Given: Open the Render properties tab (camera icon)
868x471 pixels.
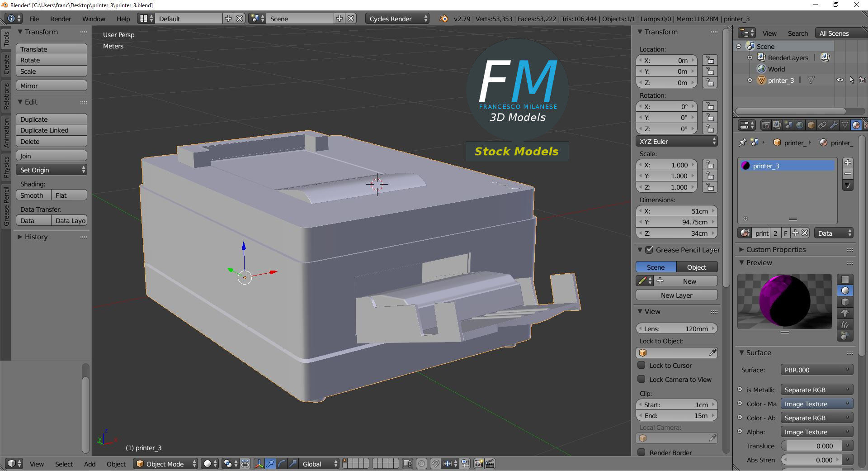Looking at the screenshot, I should (x=766, y=125).
